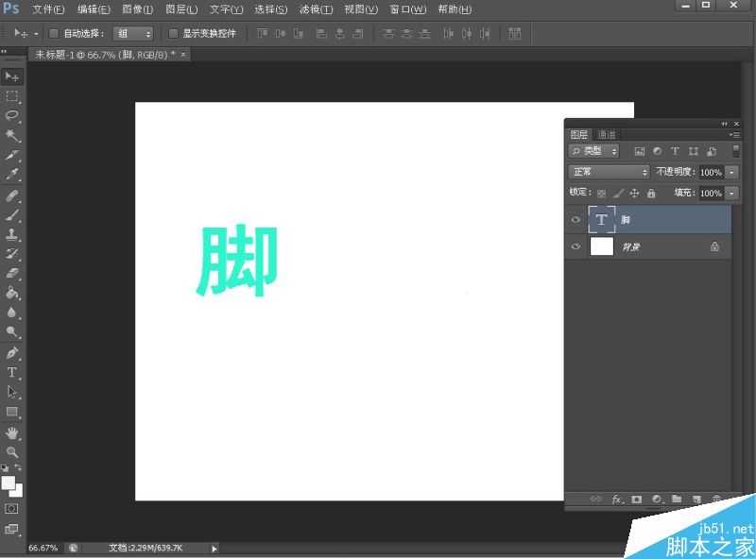Open the 滤镜 menu
The image size is (756, 559).
pos(316,9)
